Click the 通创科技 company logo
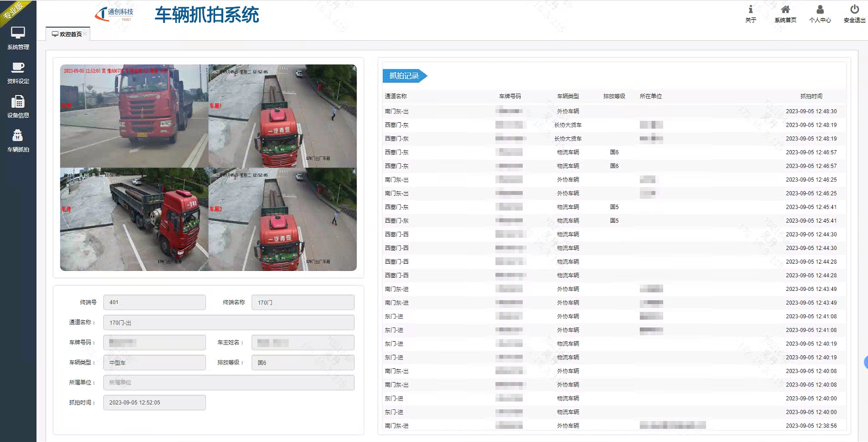This screenshot has height=442, width=868. [x=114, y=13]
